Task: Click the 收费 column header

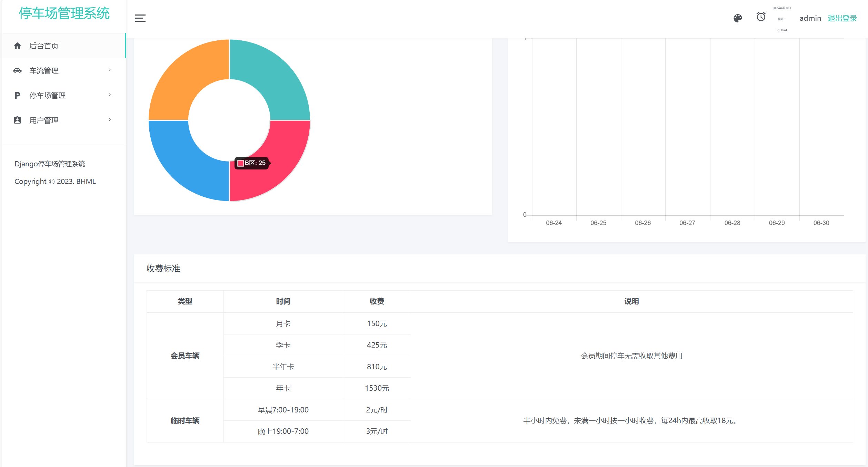Action: coord(377,301)
